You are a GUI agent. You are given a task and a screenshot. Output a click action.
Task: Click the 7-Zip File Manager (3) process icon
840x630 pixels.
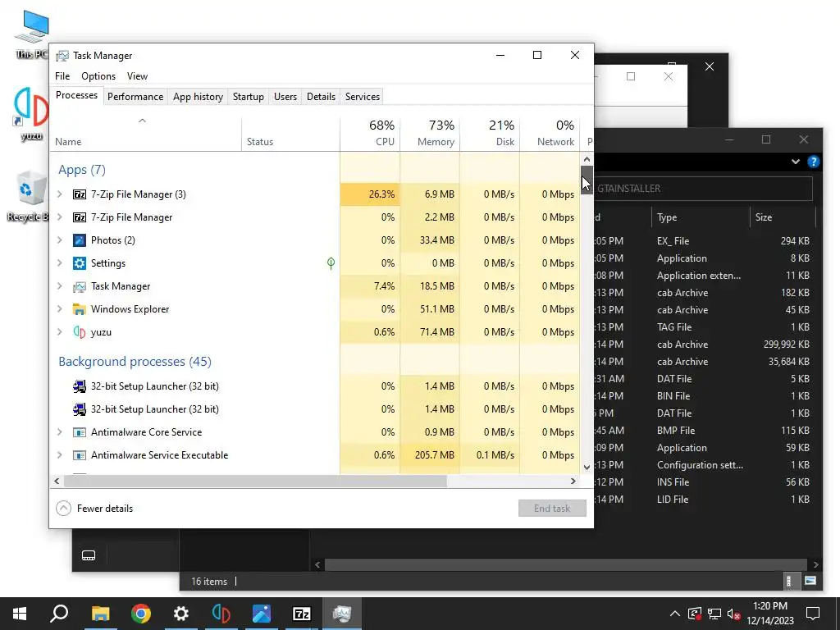tap(80, 194)
